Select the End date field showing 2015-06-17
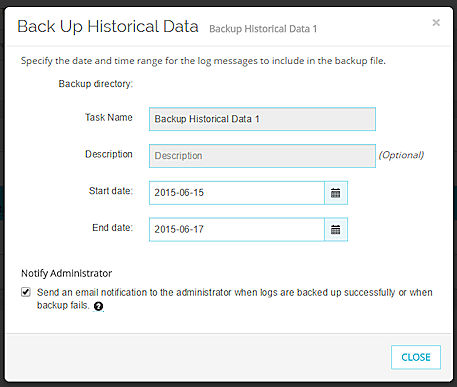This screenshot has height=387, width=457. [237, 230]
